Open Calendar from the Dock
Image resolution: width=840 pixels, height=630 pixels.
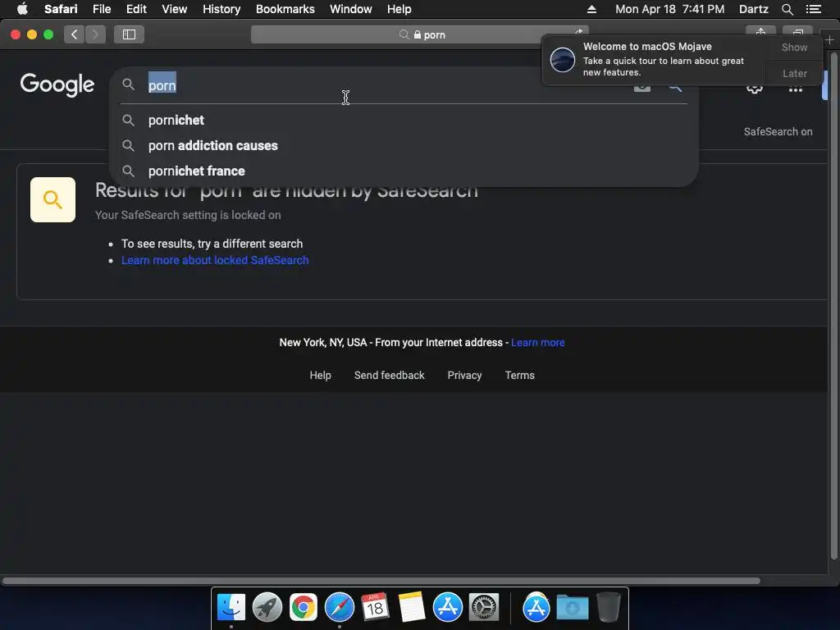(x=375, y=608)
